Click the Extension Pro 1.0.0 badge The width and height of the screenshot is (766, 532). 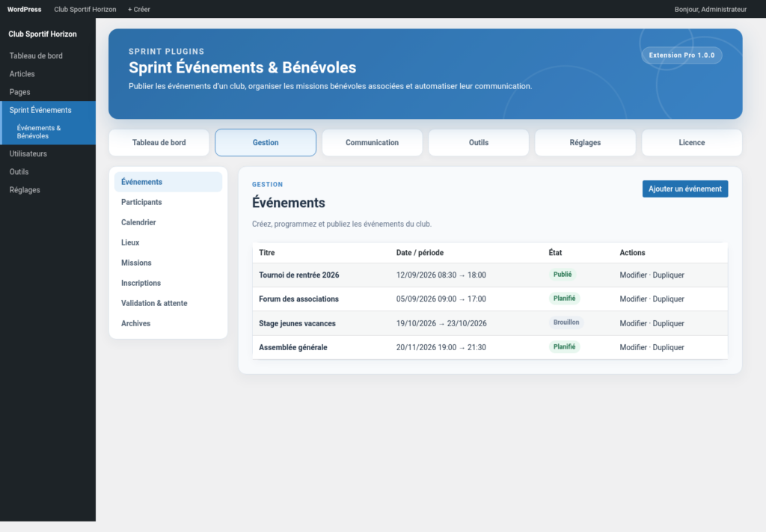[681, 55]
